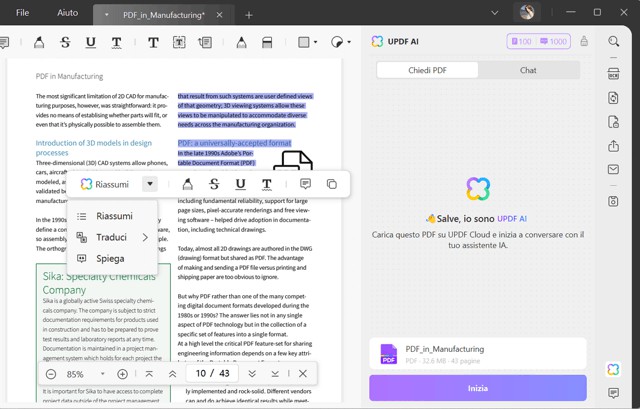This screenshot has width=640, height=409.
Task: Click the highlighter tool in top toolbar
Action: point(39,43)
